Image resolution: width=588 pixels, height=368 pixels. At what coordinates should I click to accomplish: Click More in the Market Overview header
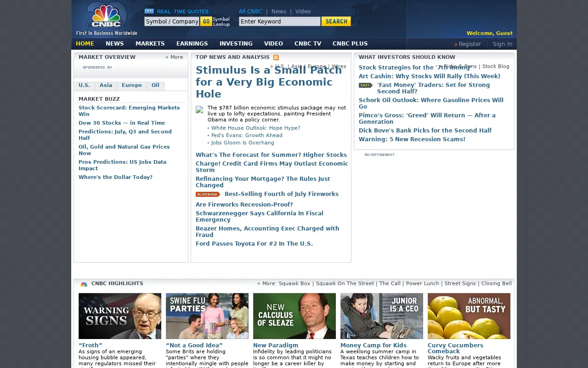pyautogui.click(x=175, y=57)
